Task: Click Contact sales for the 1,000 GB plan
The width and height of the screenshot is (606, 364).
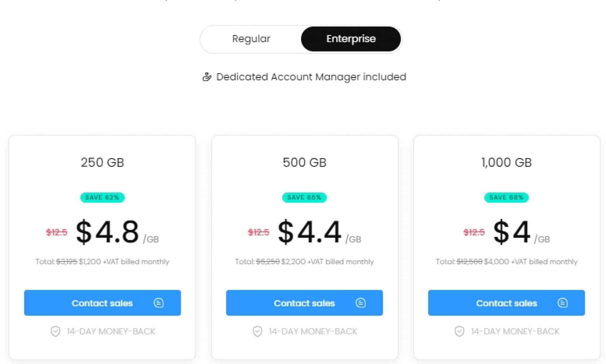Action: click(x=507, y=303)
